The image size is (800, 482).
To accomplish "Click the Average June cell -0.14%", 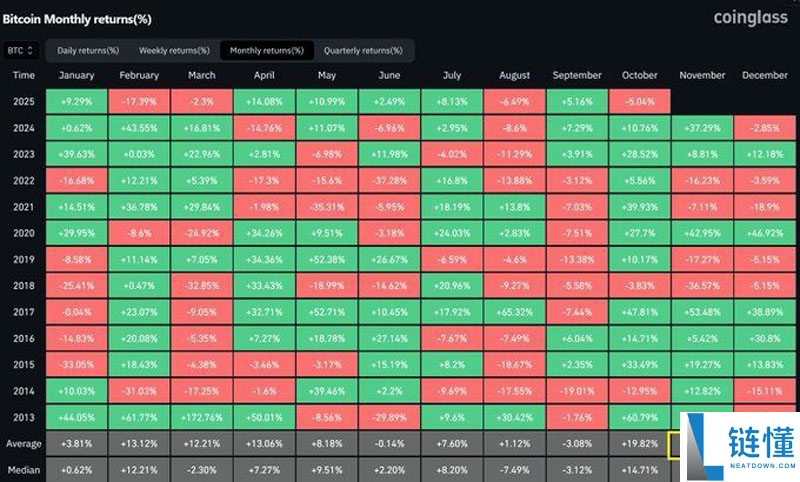I will point(389,444).
